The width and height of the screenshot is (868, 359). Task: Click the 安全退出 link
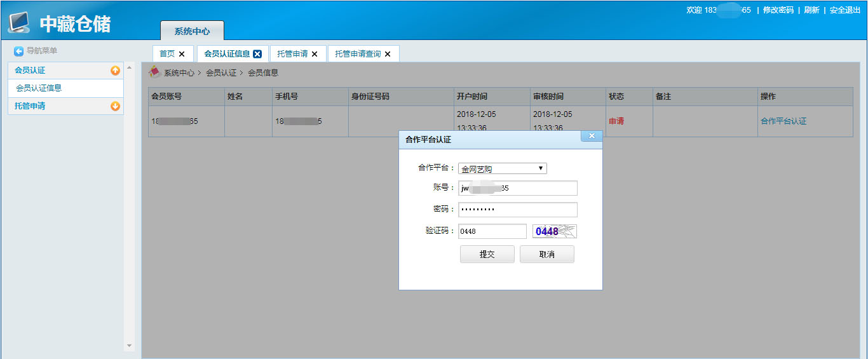point(844,10)
